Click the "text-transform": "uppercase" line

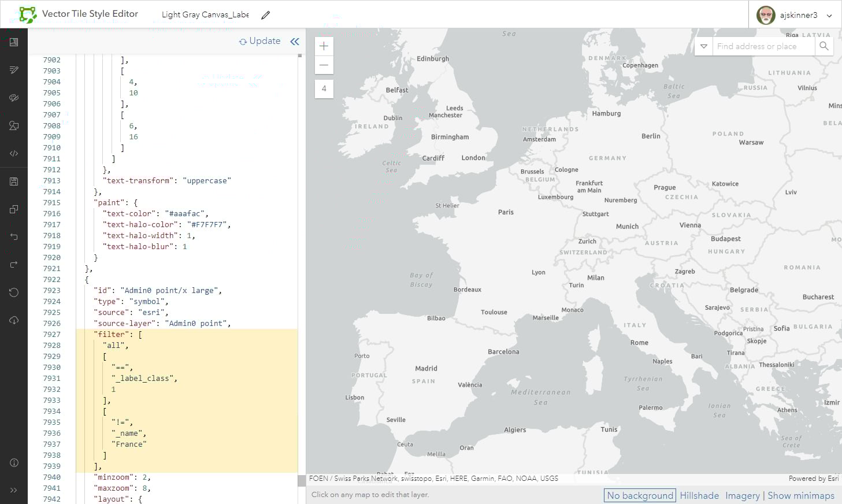(x=167, y=180)
